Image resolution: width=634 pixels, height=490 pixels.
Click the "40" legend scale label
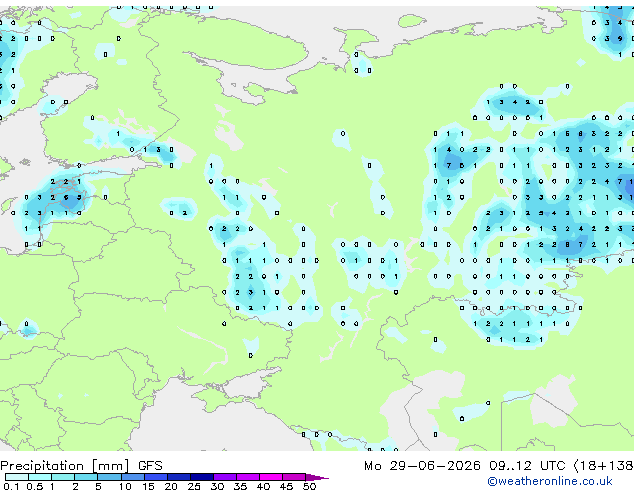pos(263,486)
